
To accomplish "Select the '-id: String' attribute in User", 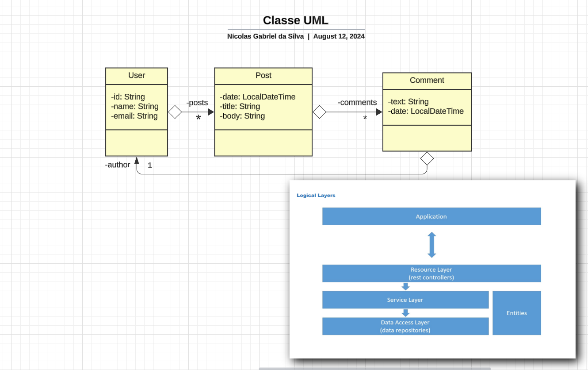I will pos(128,97).
